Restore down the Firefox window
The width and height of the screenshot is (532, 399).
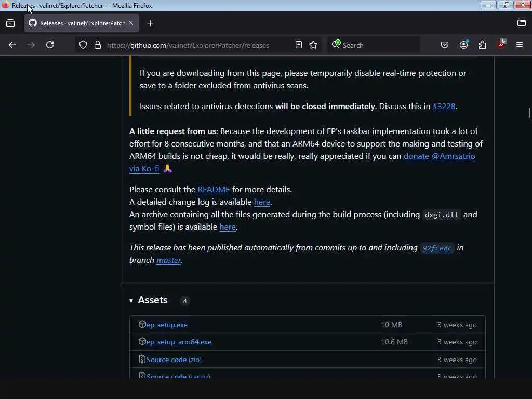tap(506, 5)
